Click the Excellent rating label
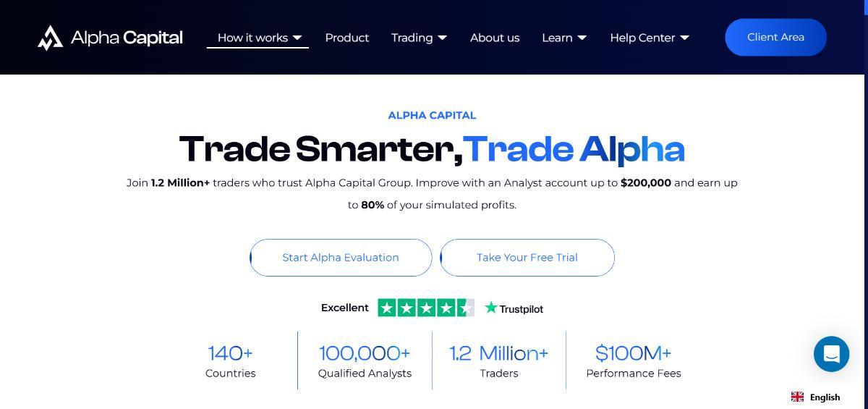 pos(345,308)
